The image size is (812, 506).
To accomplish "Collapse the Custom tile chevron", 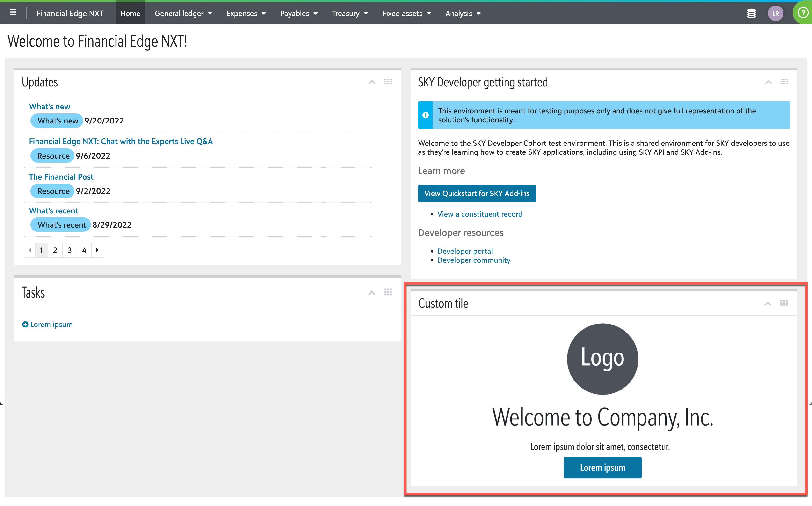I will coord(768,304).
